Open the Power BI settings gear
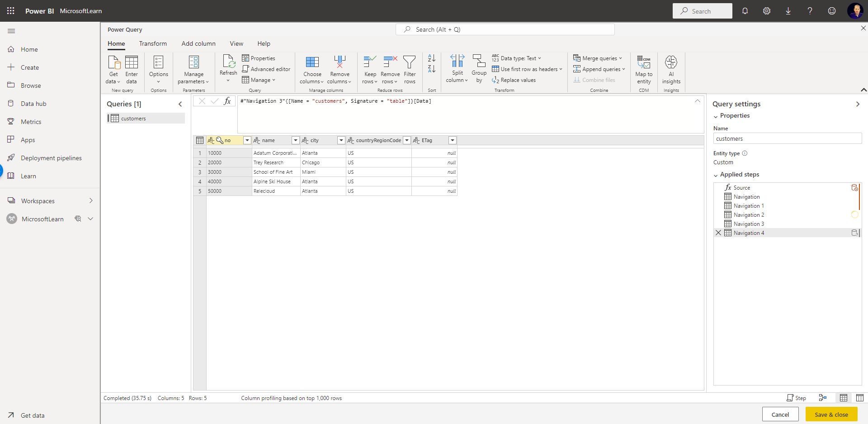 (767, 11)
